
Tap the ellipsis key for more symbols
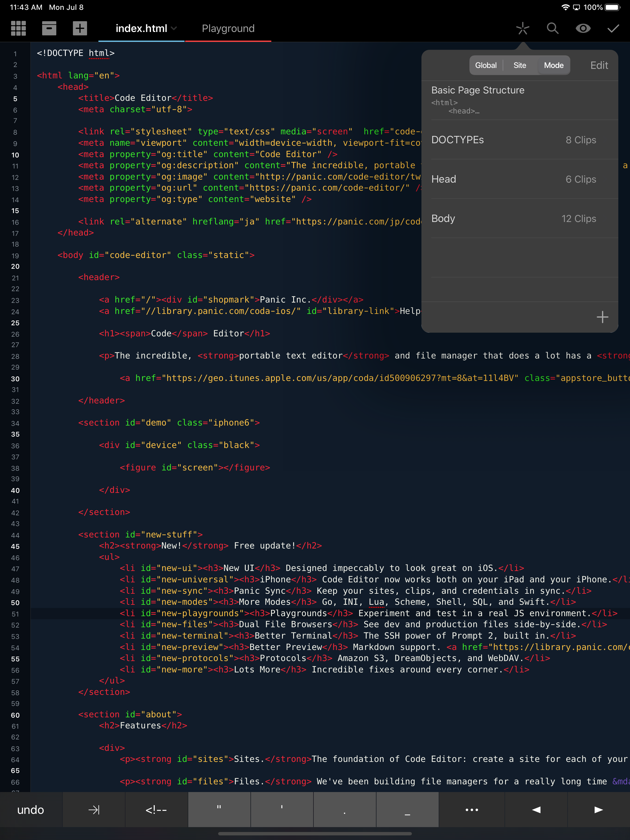(x=471, y=810)
